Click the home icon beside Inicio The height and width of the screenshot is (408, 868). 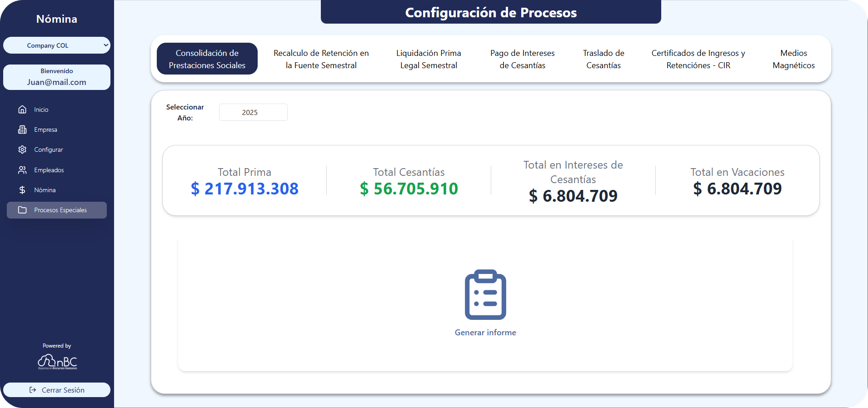pyautogui.click(x=22, y=109)
